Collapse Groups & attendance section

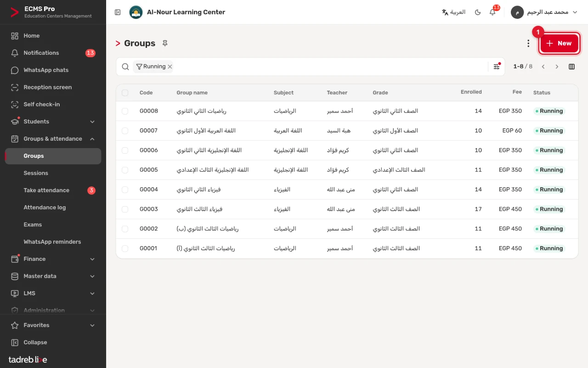click(53, 139)
